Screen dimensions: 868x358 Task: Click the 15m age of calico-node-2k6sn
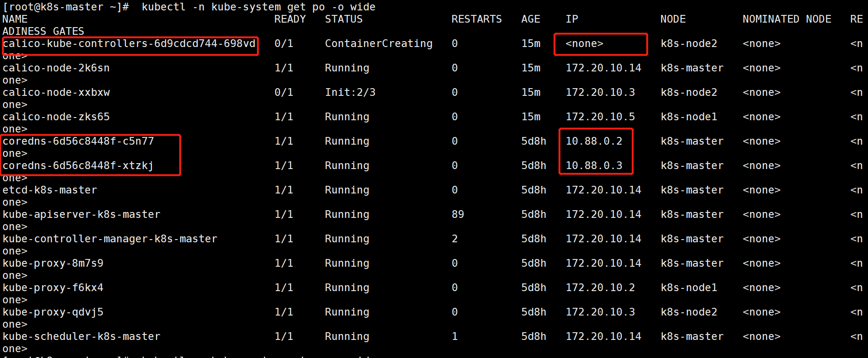click(x=531, y=68)
